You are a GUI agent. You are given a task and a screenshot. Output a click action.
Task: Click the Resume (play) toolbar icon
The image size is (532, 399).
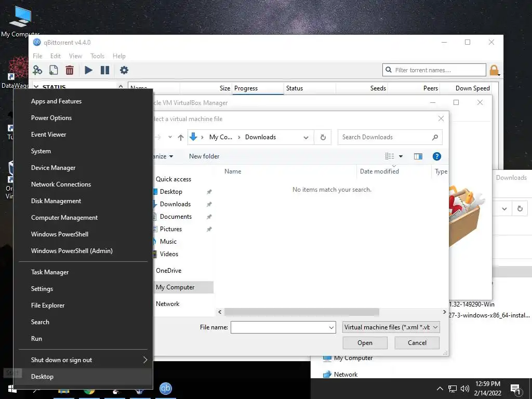click(88, 70)
